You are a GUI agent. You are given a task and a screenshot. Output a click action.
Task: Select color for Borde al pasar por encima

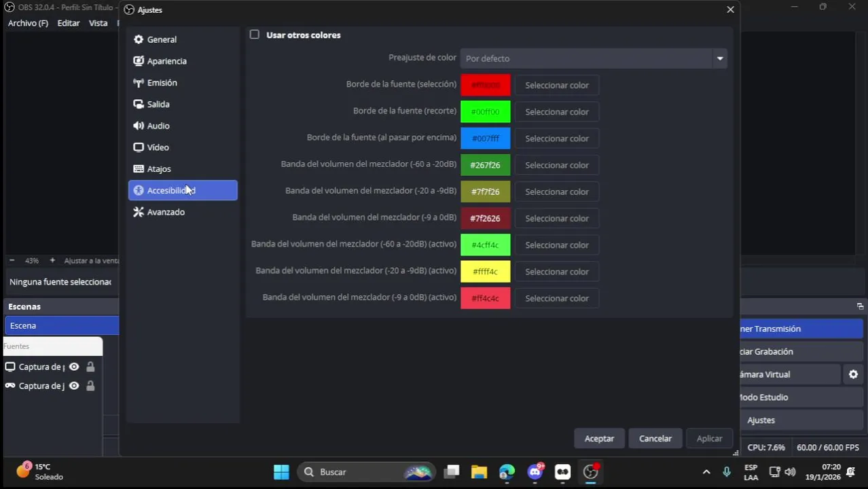[x=557, y=138]
